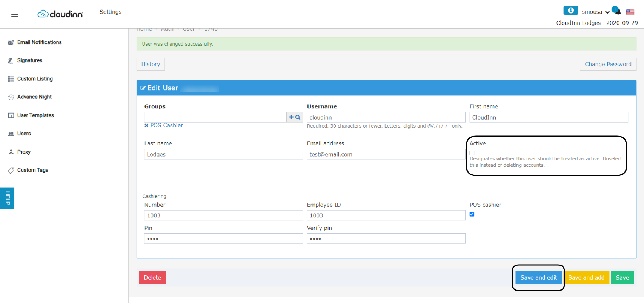Click Save and edit button

click(x=538, y=277)
